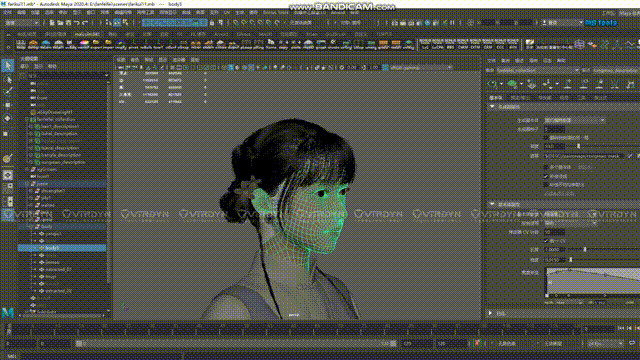Switch to single-pane viewport layout

point(8,175)
